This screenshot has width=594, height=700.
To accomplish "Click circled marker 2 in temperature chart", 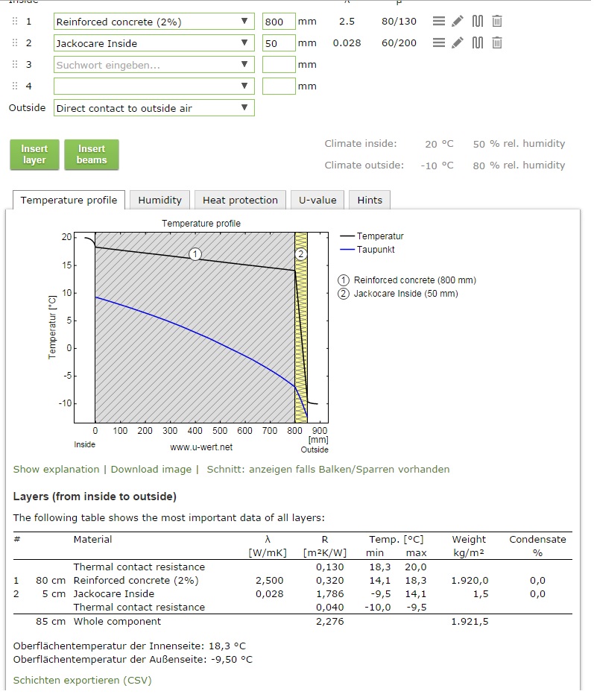I will pyautogui.click(x=301, y=254).
